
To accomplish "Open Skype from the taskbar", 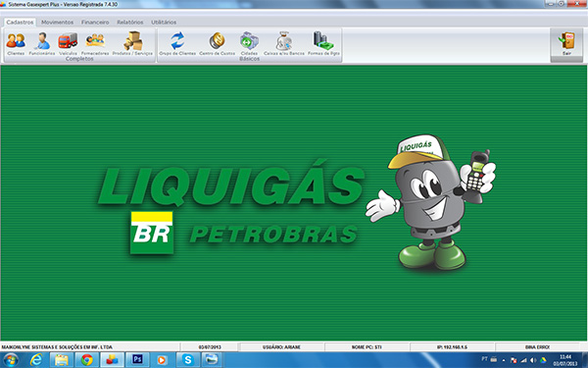I will coord(188,360).
